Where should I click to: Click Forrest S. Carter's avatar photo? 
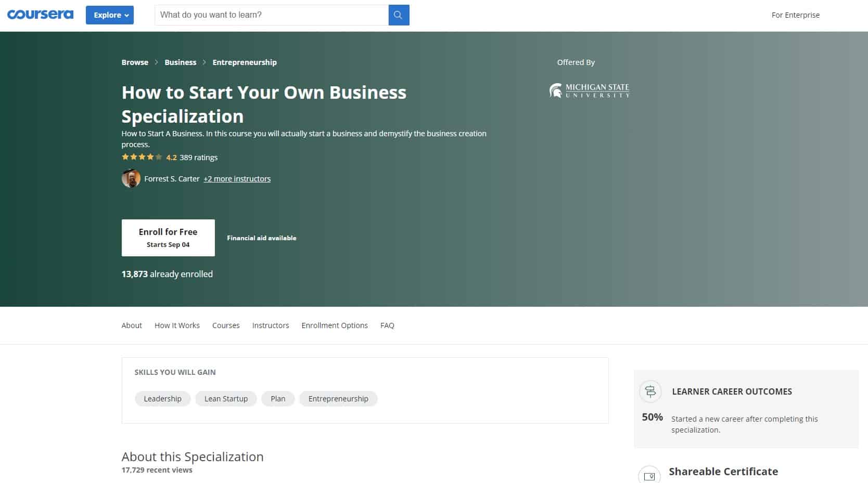[x=131, y=178]
